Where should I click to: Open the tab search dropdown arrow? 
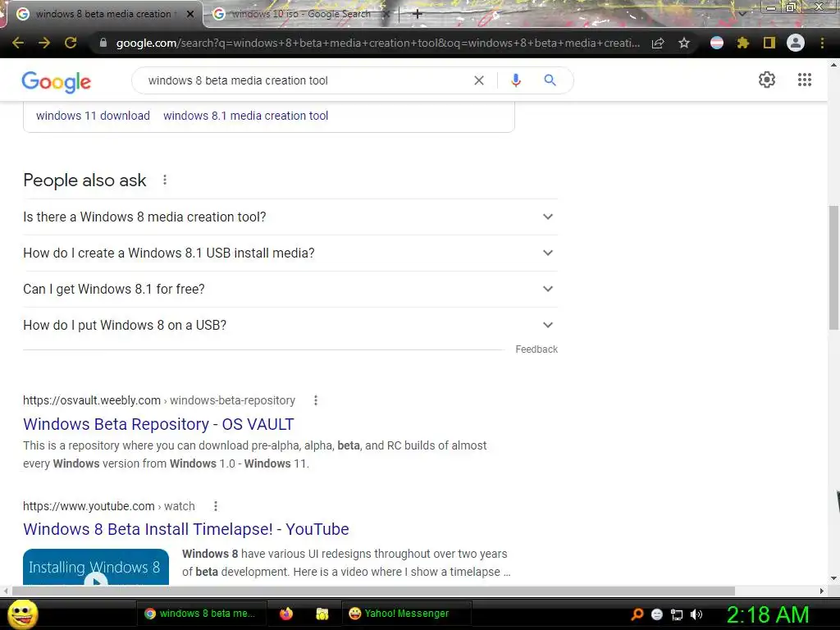[x=742, y=13]
